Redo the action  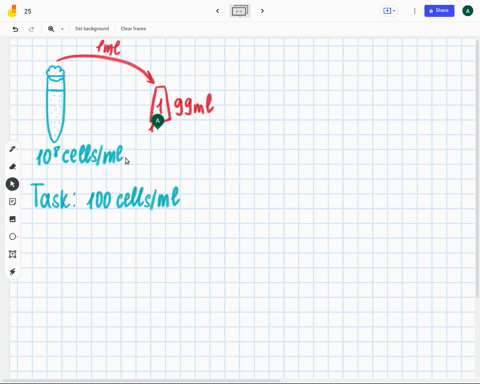[31, 29]
